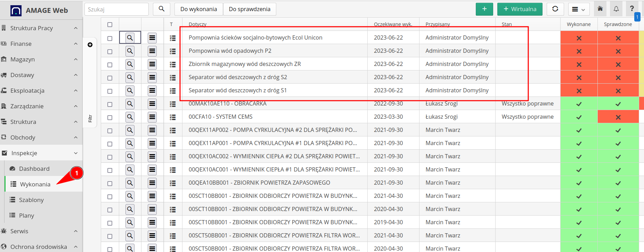The width and height of the screenshot is (644, 252).
Task: Check the row box for 00MAK10AE110 - OBRACARKA
Action: point(110,104)
